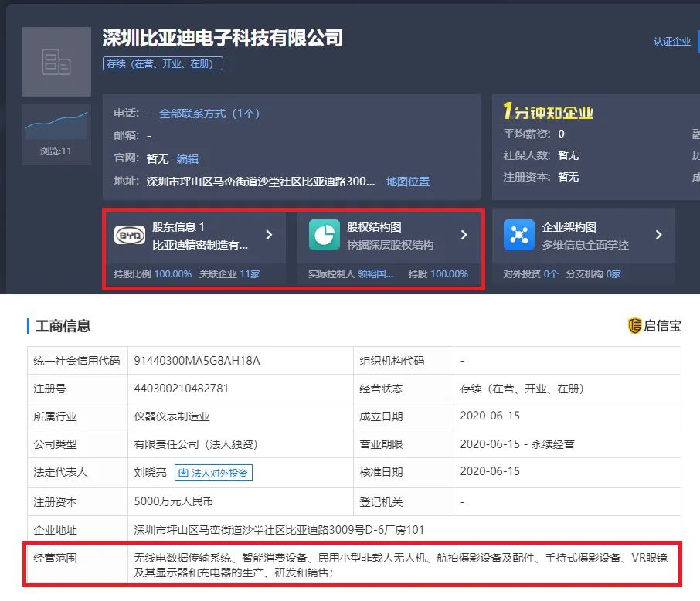This screenshot has height=601, width=700.
Task: Click the blue enterprise architecture icon
Action: click(519, 236)
